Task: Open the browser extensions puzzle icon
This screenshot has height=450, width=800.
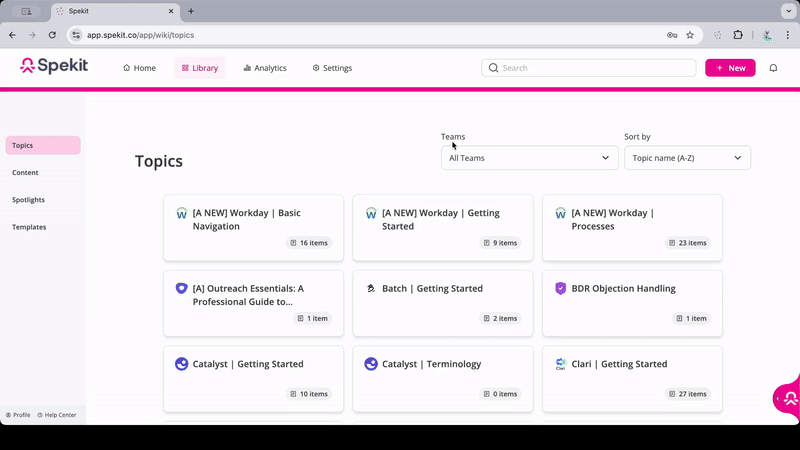Action: coord(738,35)
